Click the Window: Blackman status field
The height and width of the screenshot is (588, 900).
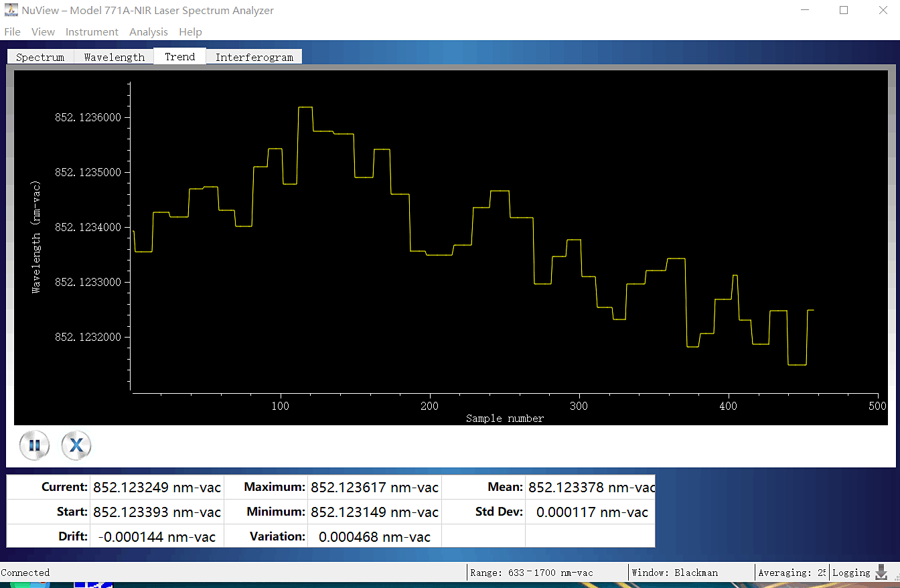(x=676, y=573)
